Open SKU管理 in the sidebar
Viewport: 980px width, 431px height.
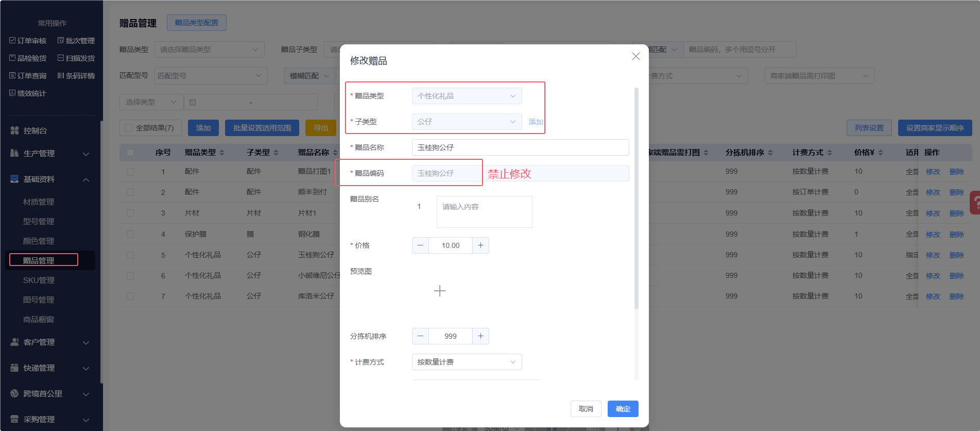point(39,280)
